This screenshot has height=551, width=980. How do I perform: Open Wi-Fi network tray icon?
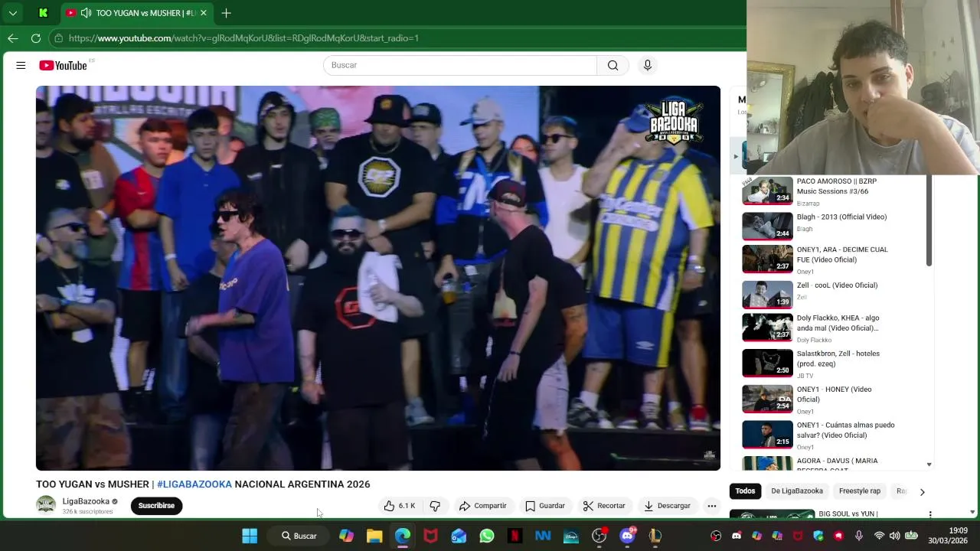(x=879, y=536)
